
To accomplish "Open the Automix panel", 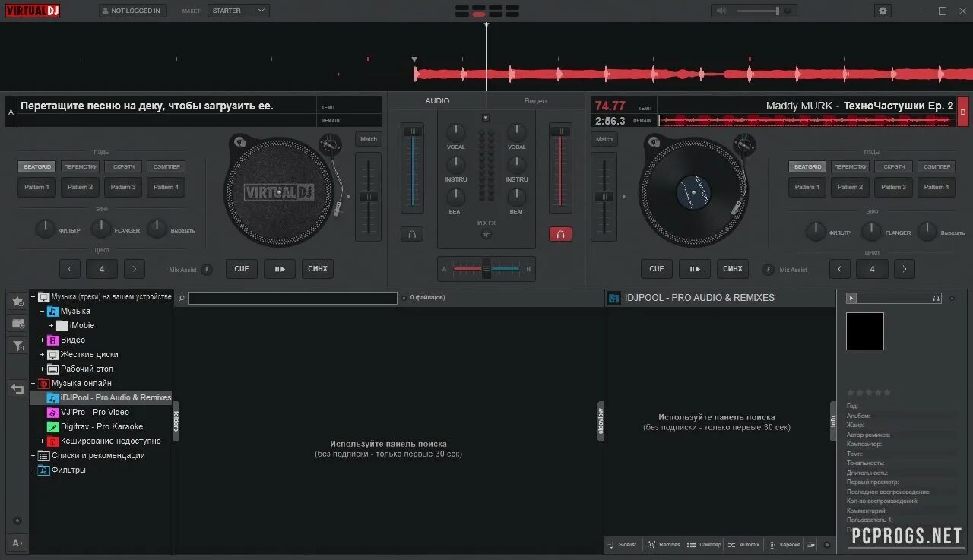I will (743, 545).
